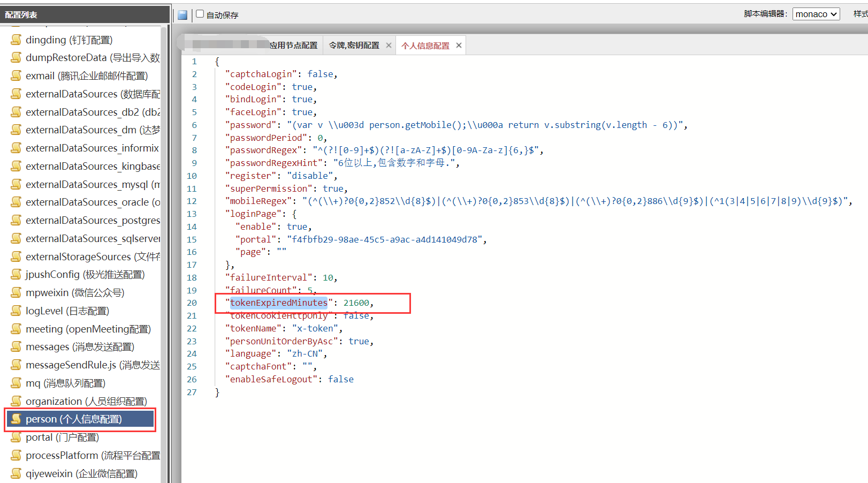Viewport: 868px width, 483px height.
Task: Click the "enableSafeLogout" key in the editor
Action: coord(272,379)
